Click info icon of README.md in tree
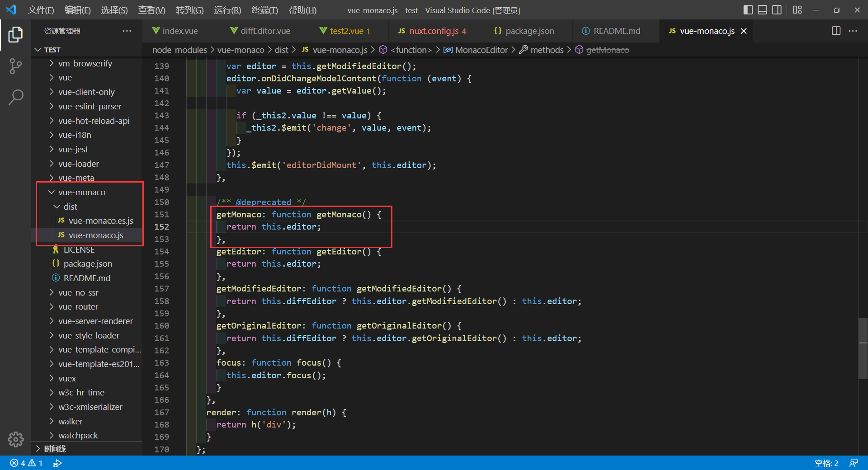This screenshot has height=470, width=868. [56, 278]
